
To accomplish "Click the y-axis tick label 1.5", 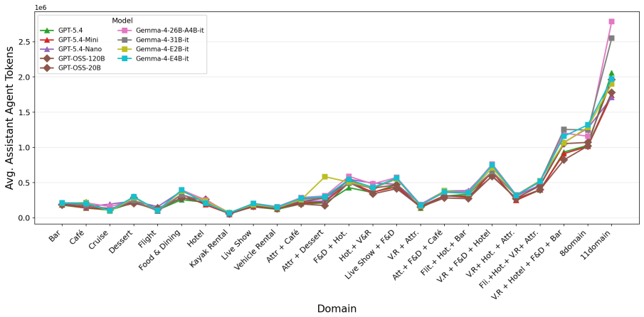I will 24,112.
